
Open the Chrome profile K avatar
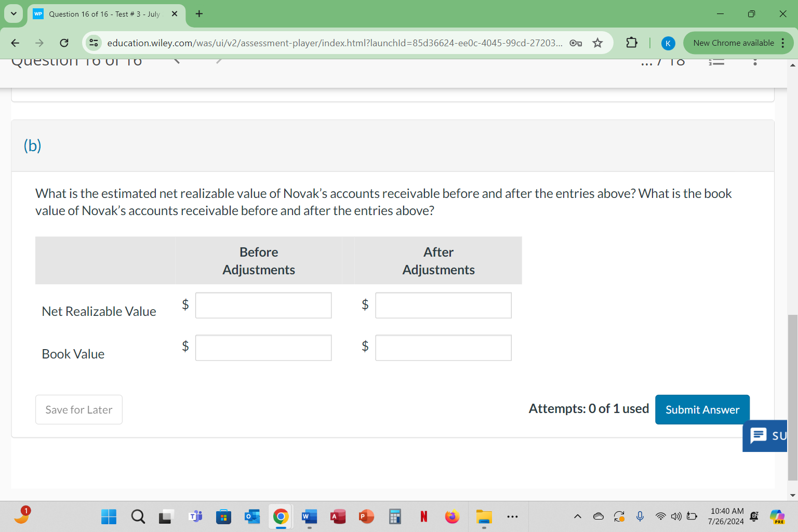tap(668, 43)
